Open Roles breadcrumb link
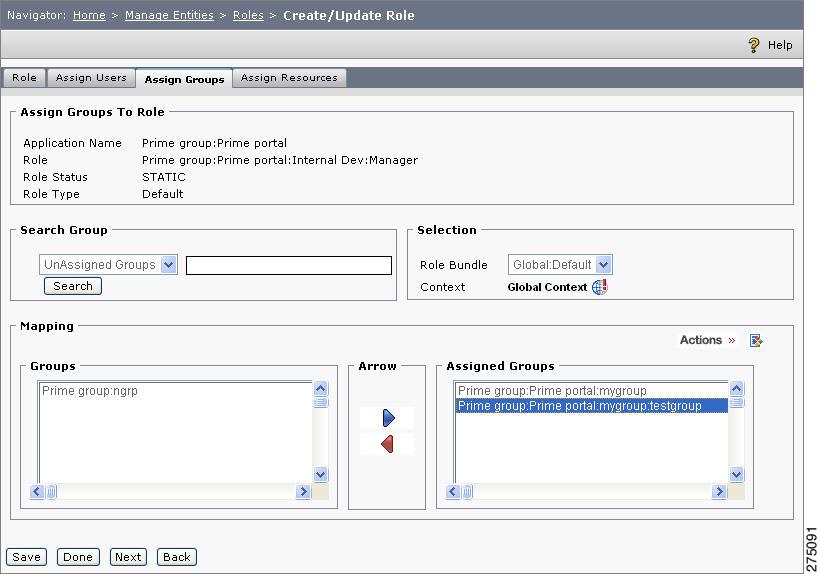The height and width of the screenshot is (574, 820). [x=248, y=15]
